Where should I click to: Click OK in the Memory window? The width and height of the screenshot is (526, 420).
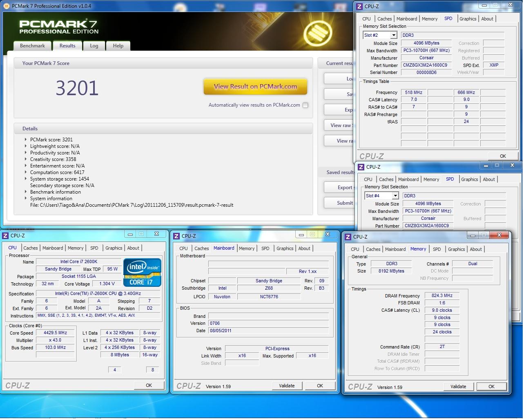[x=491, y=386]
